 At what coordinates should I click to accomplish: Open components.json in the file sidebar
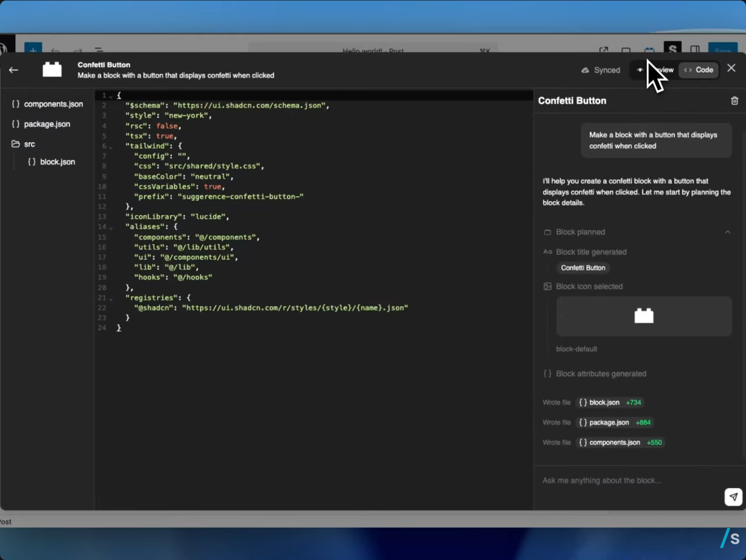tap(53, 104)
